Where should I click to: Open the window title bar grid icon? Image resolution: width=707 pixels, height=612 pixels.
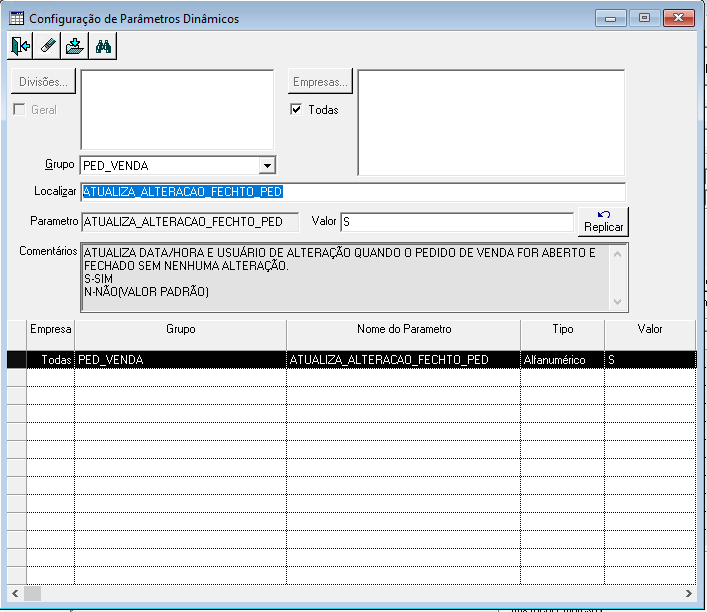click(x=17, y=18)
